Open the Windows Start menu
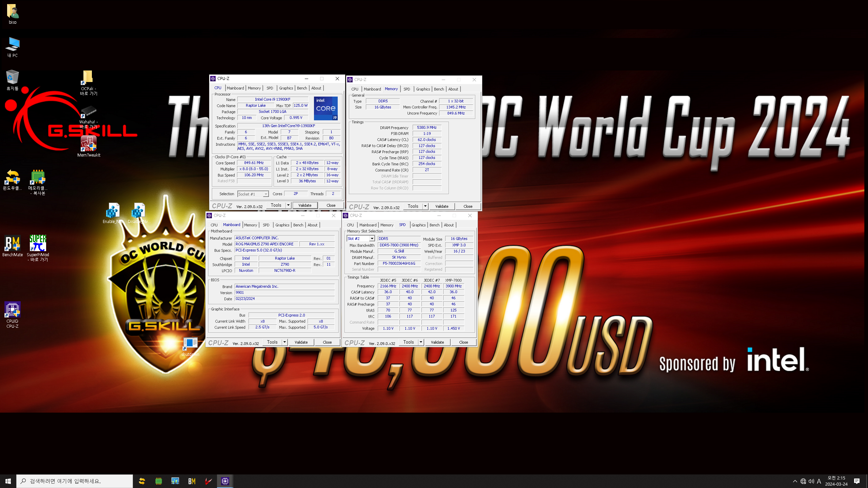This screenshot has width=868, height=488. pyautogui.click(x=8, y=481)
